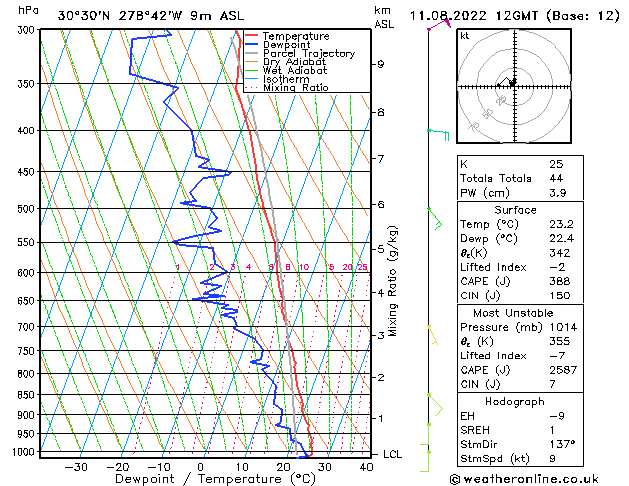
Task: Click the Most Unstable section heading
Action: [x=513, y=313]
